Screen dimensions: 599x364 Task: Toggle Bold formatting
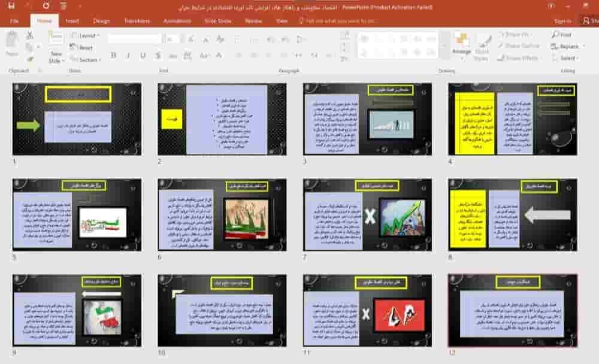click(x=113, y=56)
